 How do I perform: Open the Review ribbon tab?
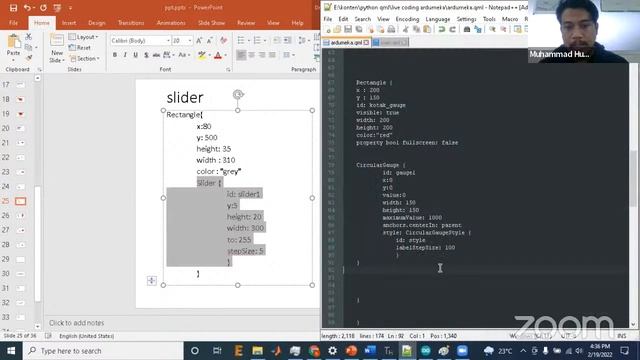click(246, 23)
